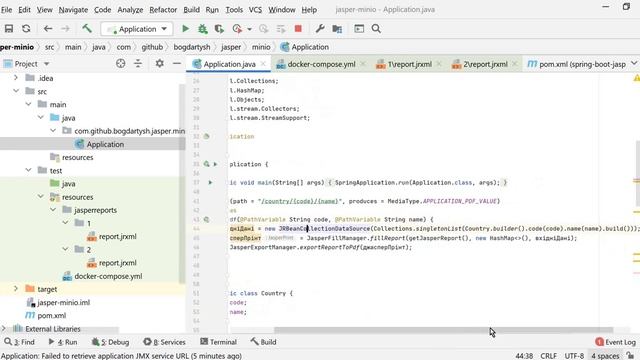This screenshot has width=640, height=360.
Task: Open the Analyze menu
Action: (x=130, y=9)
